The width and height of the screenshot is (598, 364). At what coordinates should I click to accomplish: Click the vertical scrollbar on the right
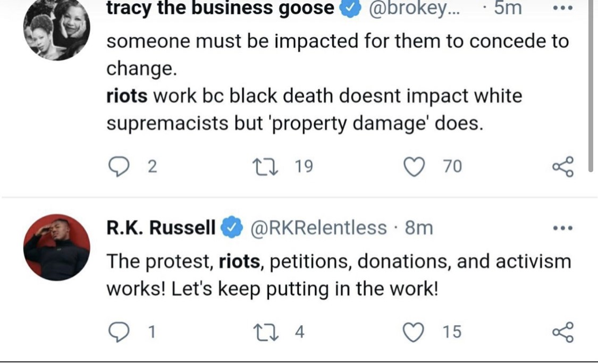591,85
